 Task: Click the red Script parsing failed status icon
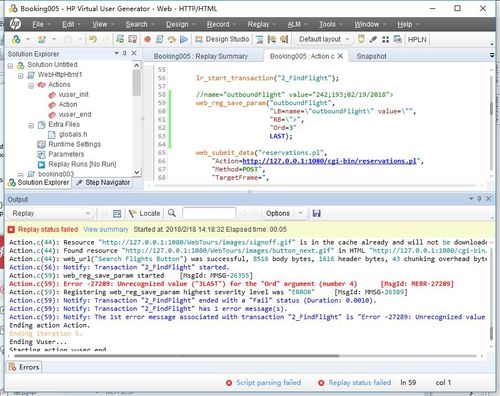click(229, 383)
